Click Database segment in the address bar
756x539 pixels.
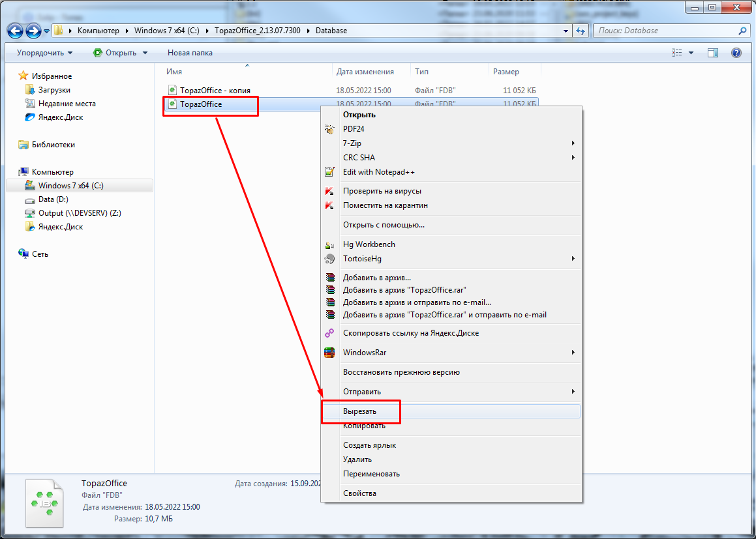click(x=331, y=31)
